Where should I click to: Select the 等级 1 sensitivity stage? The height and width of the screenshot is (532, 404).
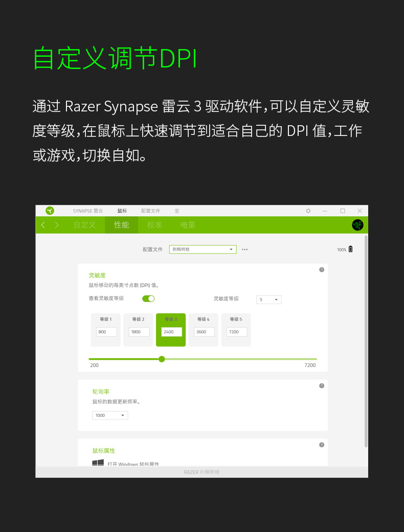105,330
